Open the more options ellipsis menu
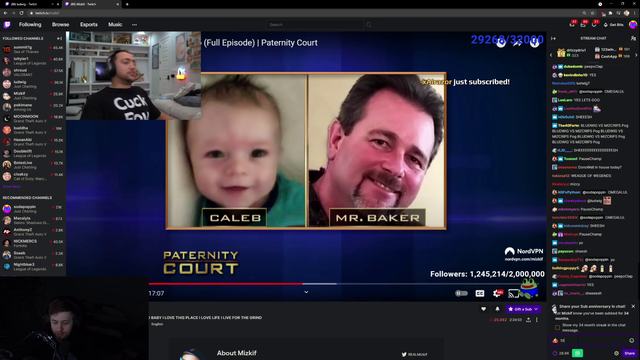The width and height of the screenshot is (640, 360). [x=134, y=24]
